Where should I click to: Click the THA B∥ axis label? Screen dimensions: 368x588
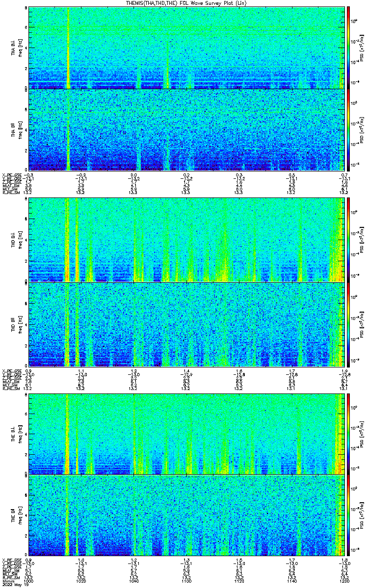[x=13, y=130]
